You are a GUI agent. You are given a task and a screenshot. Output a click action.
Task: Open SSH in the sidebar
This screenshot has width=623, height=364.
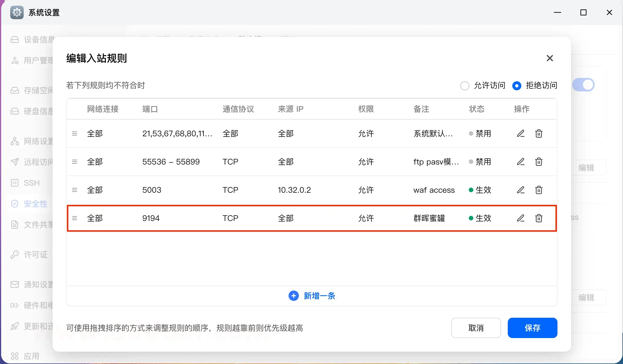31,183
